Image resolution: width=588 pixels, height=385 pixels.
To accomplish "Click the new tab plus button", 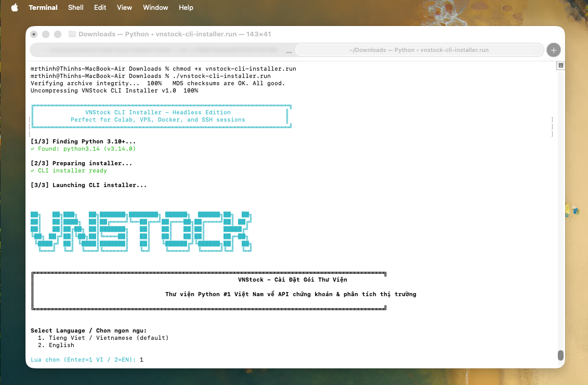I will 553,50.
